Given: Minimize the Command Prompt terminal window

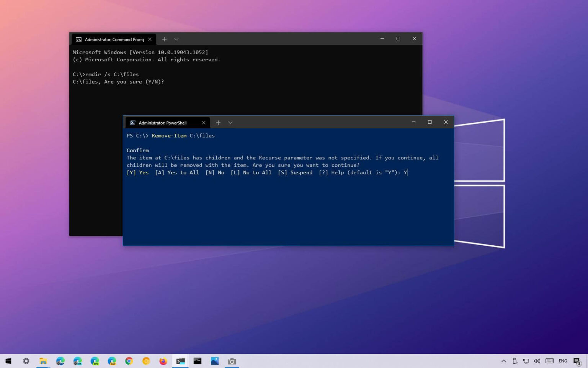Looking at the screenshot, I should [x=382, y=39].
